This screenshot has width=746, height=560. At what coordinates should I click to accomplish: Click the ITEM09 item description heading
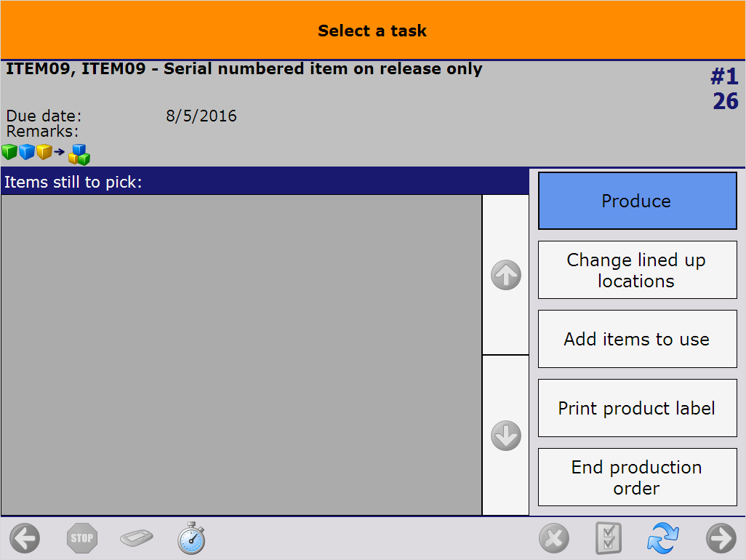tap(244, 69)
